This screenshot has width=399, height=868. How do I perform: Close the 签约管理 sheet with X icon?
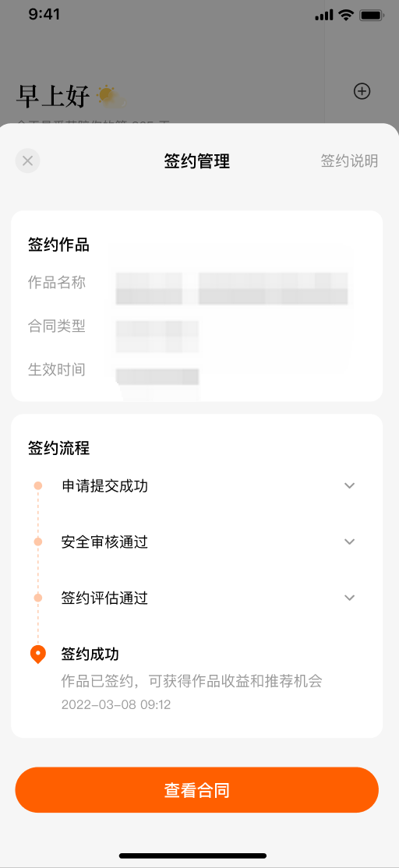coord(28,161)
